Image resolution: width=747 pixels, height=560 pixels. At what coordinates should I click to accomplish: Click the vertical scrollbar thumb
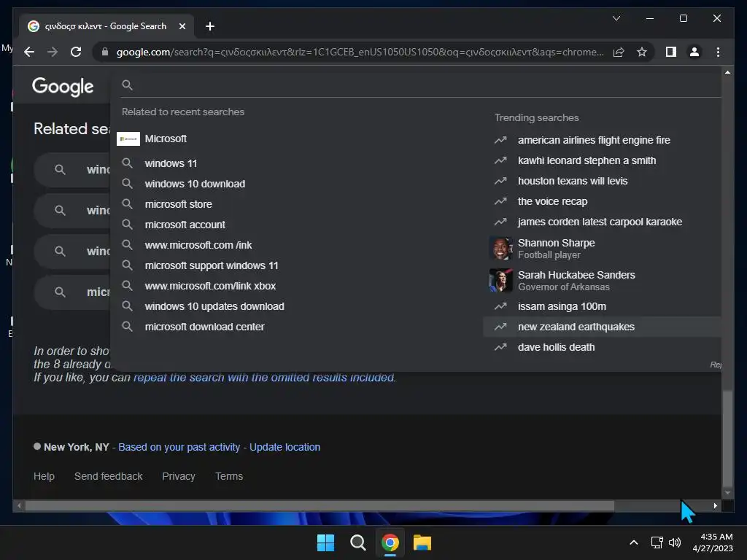(x=727, y=438)
